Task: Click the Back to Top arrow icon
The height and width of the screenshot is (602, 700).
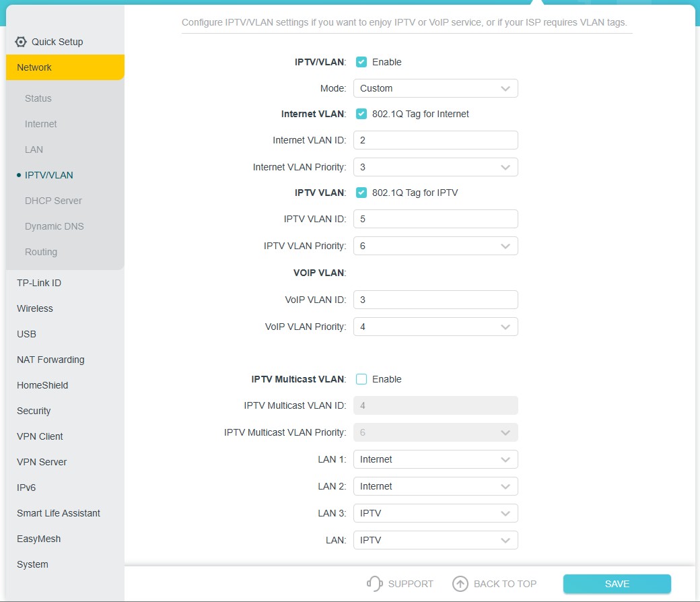Action: 460,584
